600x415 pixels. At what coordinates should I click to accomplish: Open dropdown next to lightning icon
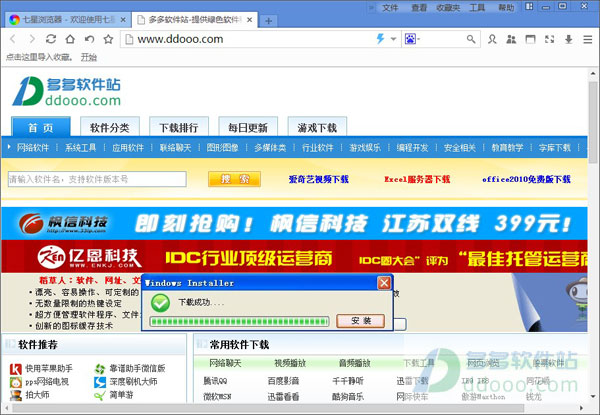click(x=393, y=39)
